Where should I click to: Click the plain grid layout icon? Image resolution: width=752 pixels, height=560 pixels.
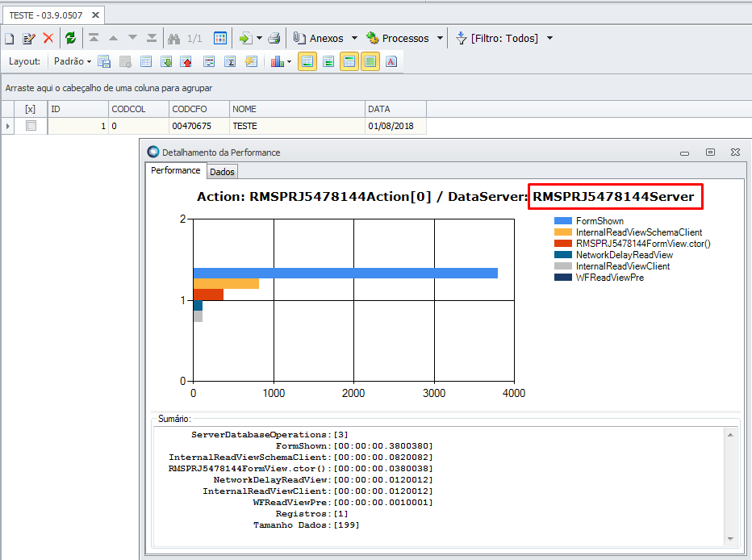click(146, 61)
